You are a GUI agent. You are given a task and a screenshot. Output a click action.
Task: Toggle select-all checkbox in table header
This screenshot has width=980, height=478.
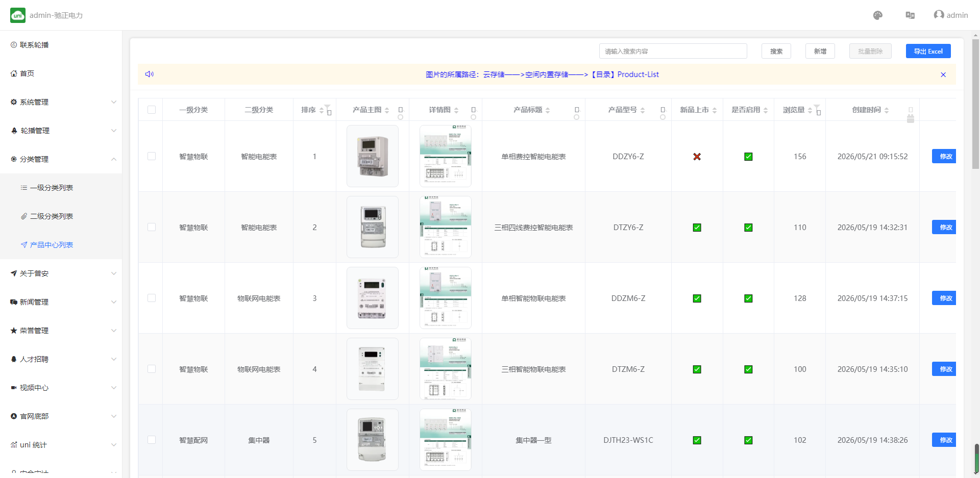[152, 110]
